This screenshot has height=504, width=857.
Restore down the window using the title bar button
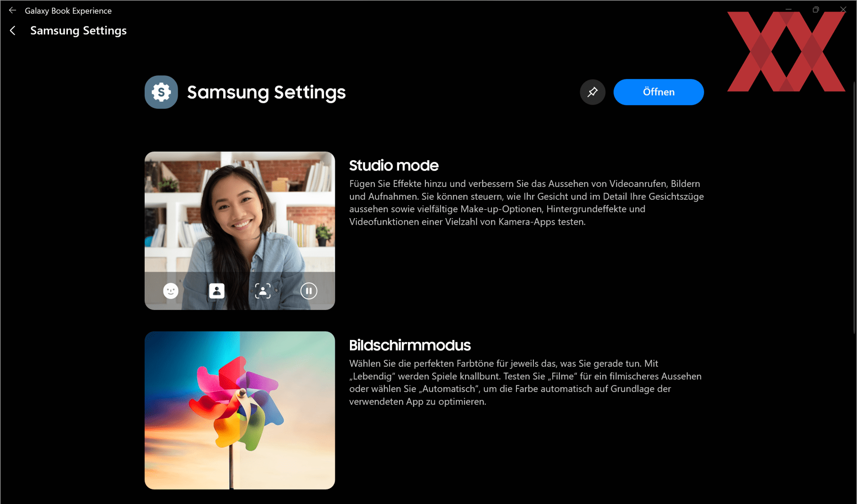[816, 9]
